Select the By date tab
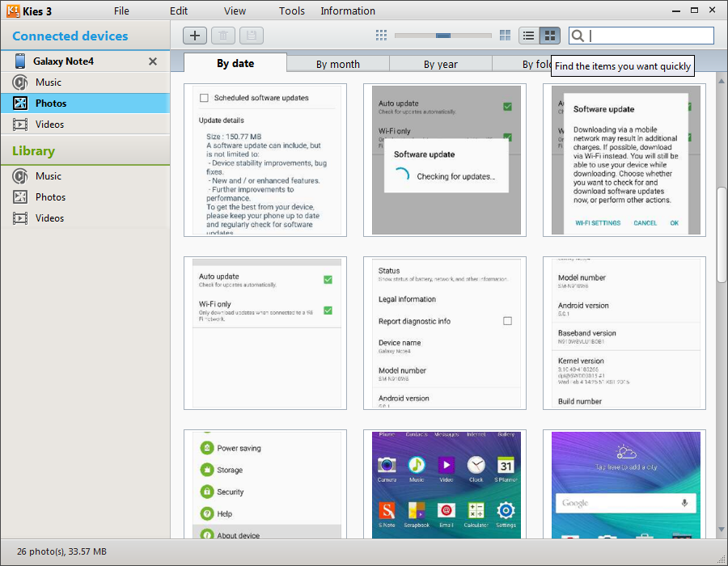The width and height of the screenshot is (728, 566). 235,63
